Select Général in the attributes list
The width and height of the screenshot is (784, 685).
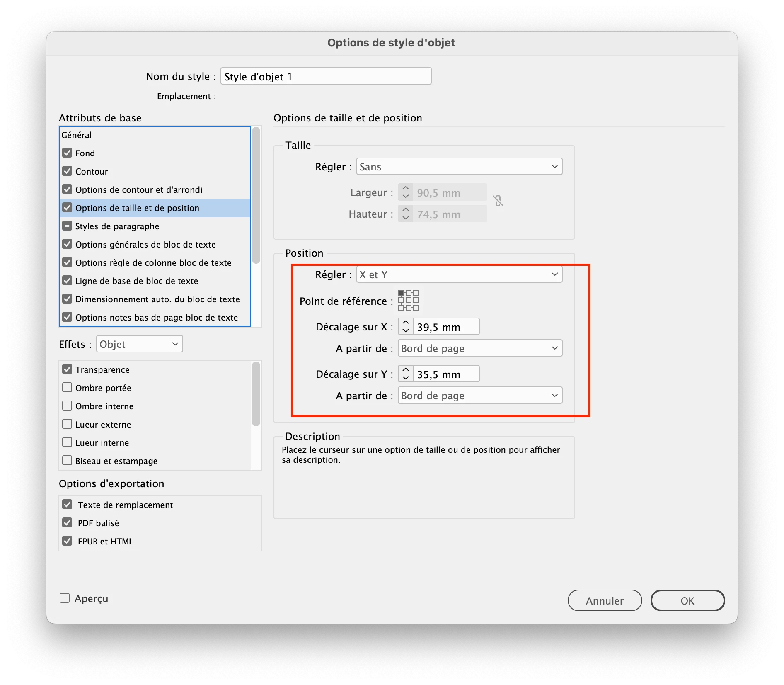[x=77, y=135]
